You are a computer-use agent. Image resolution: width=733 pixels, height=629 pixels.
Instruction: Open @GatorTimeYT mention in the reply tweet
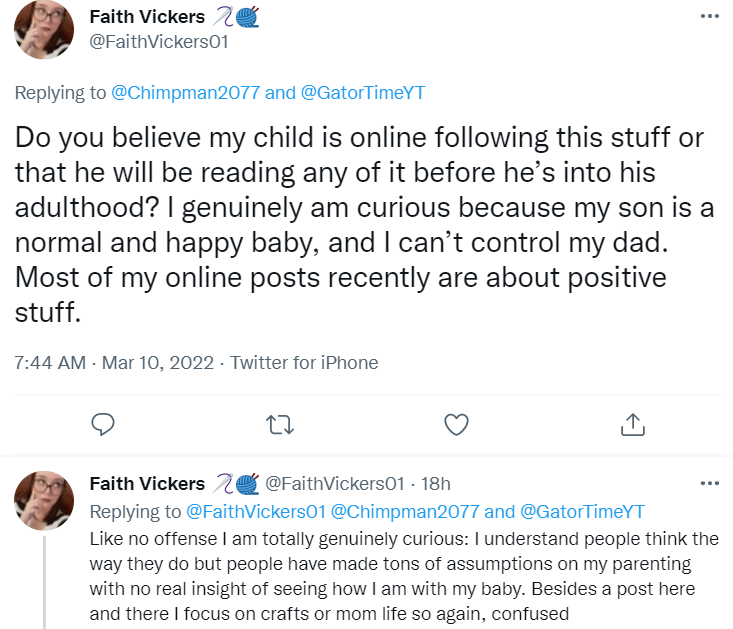(582, 511)
